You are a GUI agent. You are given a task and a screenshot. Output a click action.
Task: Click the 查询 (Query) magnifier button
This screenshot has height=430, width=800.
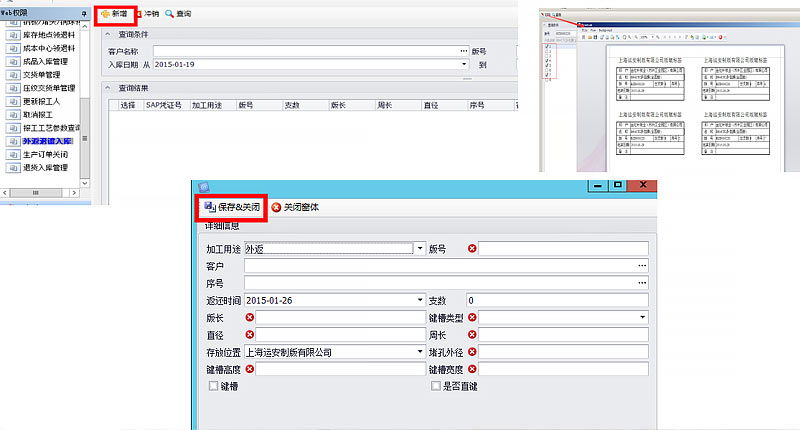point(178,14)
